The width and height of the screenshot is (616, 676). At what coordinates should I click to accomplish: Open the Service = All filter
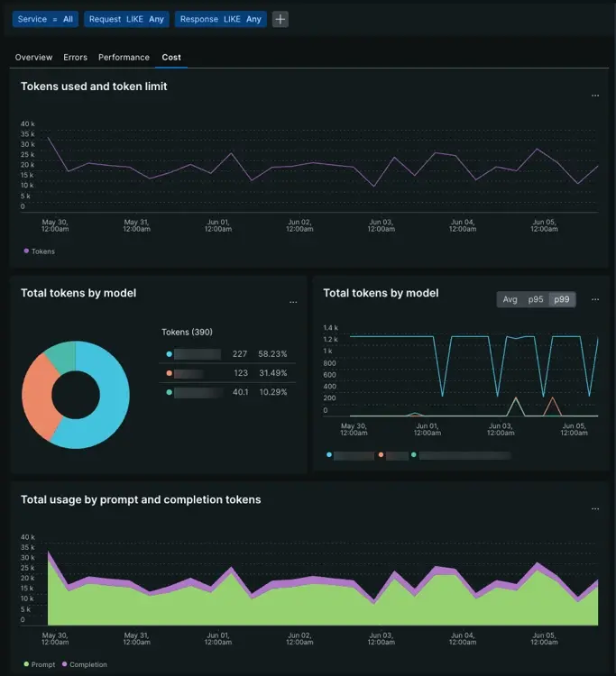45,19
